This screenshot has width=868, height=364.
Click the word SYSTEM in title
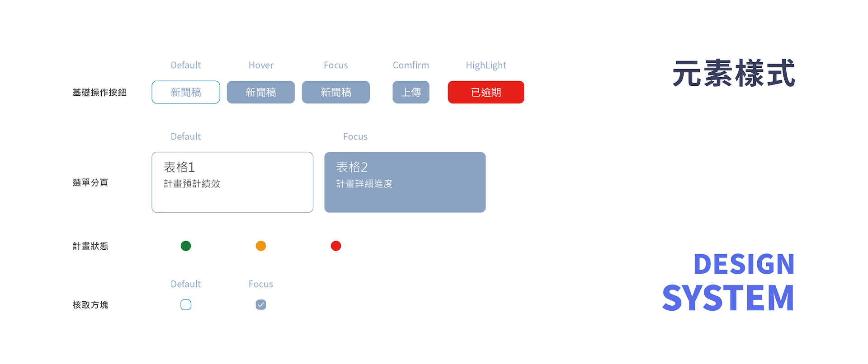(728, 298)
